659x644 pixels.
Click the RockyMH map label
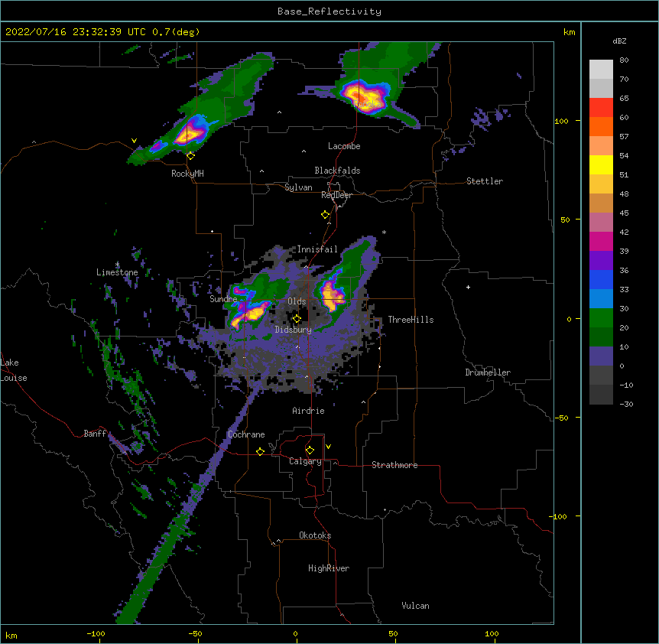(187, 174)
